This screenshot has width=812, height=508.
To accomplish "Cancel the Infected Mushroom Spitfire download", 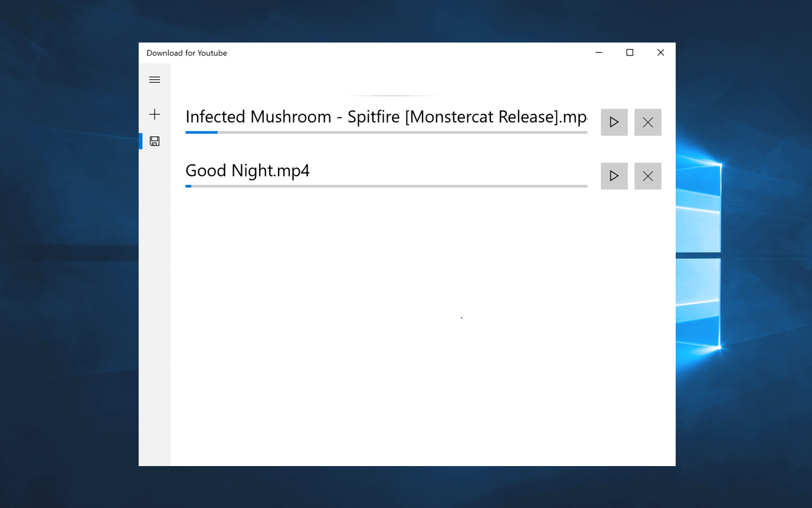I will click(648, 122).
